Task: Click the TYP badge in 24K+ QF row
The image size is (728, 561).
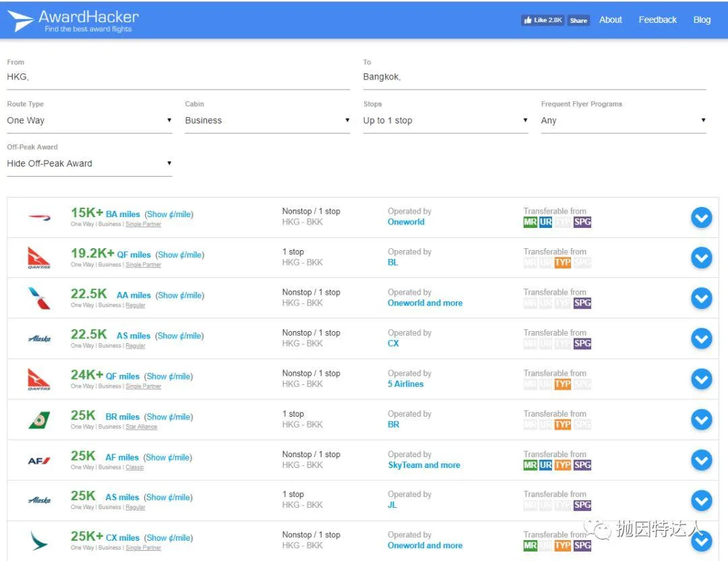Action: [563, 384]
